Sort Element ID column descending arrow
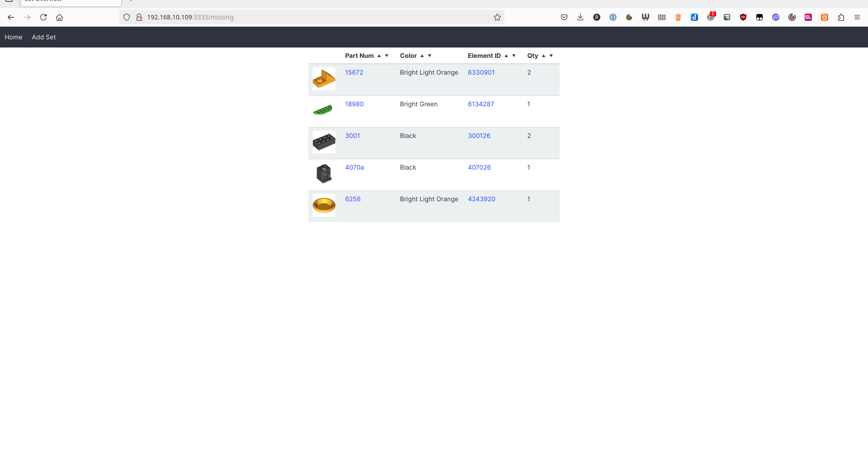Viewport: 868px width, 464px height. pyautogui.click(x=514, y=56)
